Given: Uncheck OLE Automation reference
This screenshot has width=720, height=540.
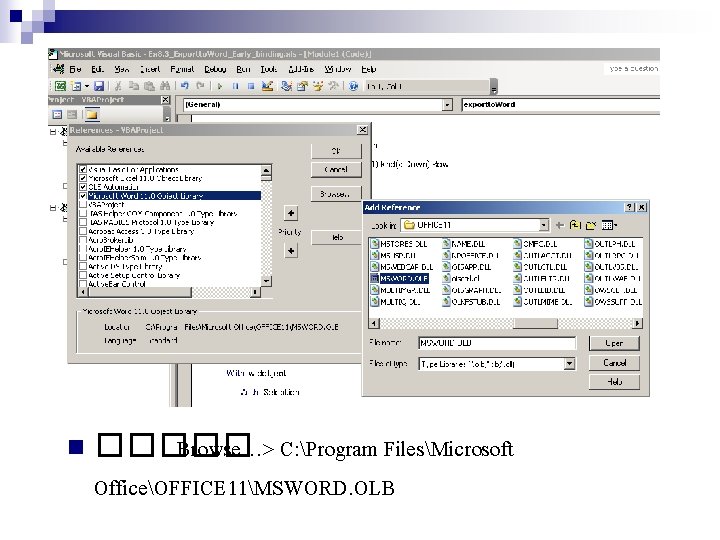Looking at the screenshot, I should tap(83, 187).
